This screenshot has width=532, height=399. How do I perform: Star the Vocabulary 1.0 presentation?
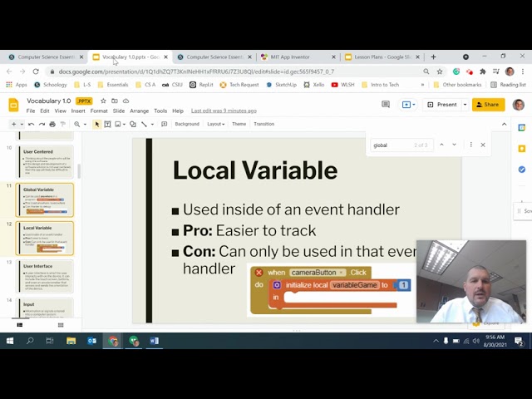tap(103, 101)
